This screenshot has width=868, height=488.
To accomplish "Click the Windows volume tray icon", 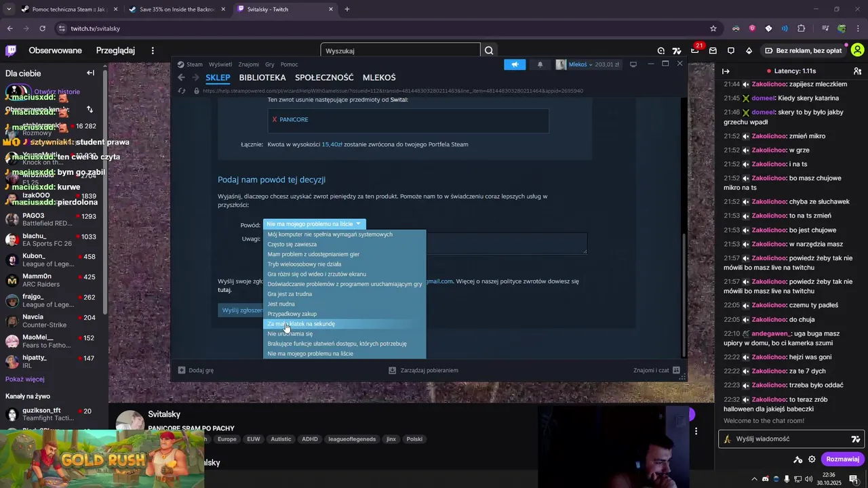I will (x=809, y=479).
